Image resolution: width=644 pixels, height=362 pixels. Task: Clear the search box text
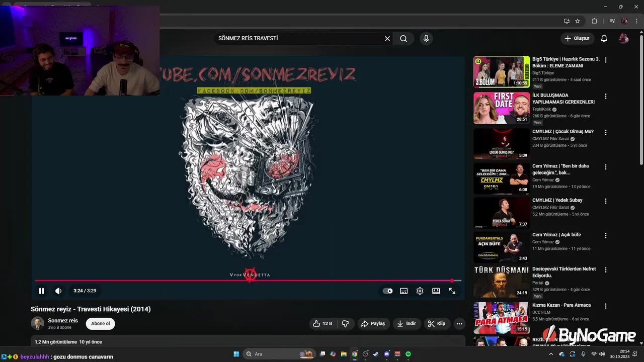[x=387, y=38]
